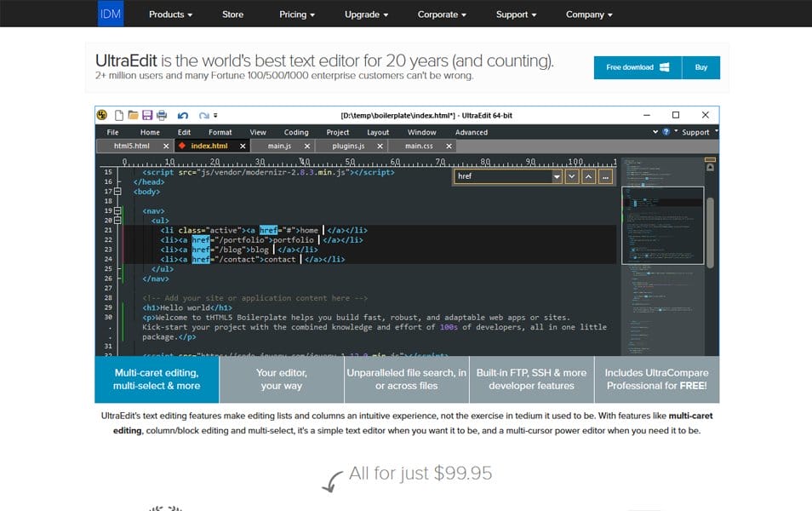Switch to the main.css file tab
This screenshot has height=511, width=812.
click(x=419, y=146)
